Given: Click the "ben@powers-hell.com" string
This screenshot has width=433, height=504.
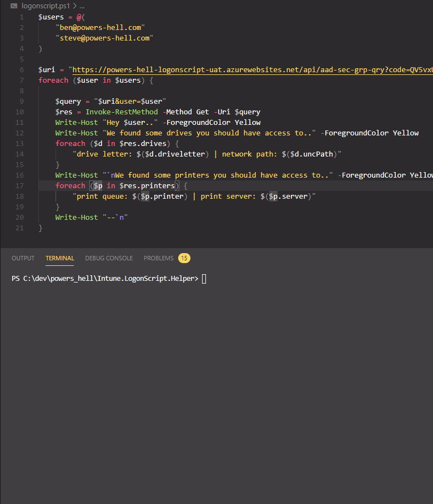Looking at the screenshot, I should pos(100,28).
